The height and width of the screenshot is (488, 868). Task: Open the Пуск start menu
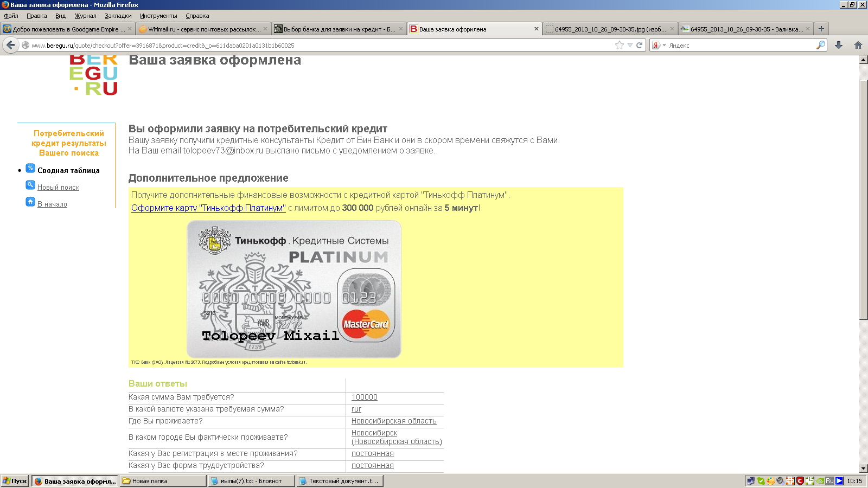coord(15,481)
